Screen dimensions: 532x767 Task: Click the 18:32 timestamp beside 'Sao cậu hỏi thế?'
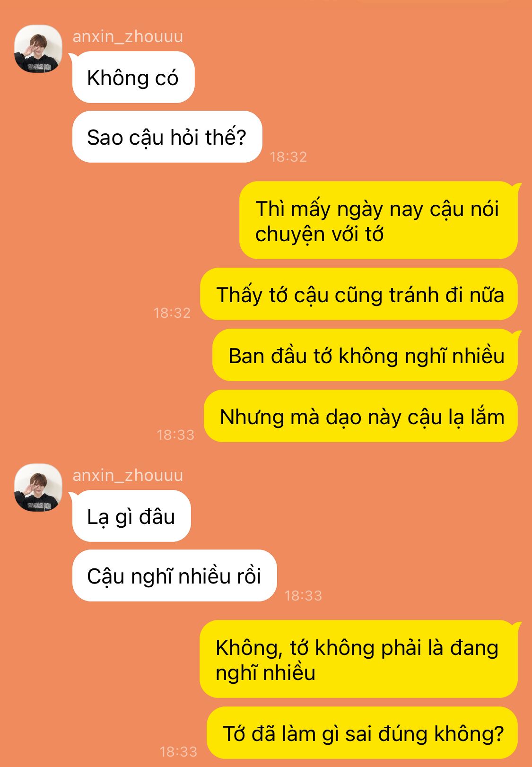click(288, 157)
